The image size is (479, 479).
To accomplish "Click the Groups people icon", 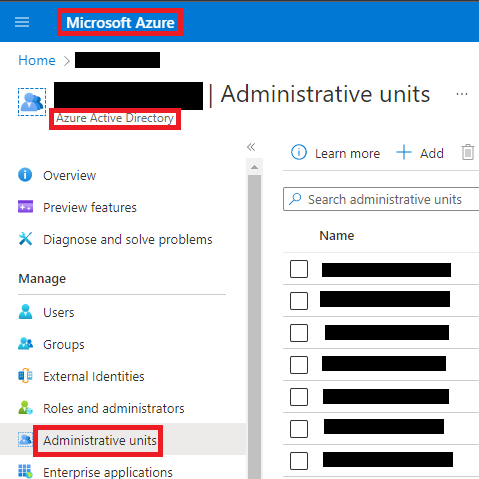I will click(25, 344).
